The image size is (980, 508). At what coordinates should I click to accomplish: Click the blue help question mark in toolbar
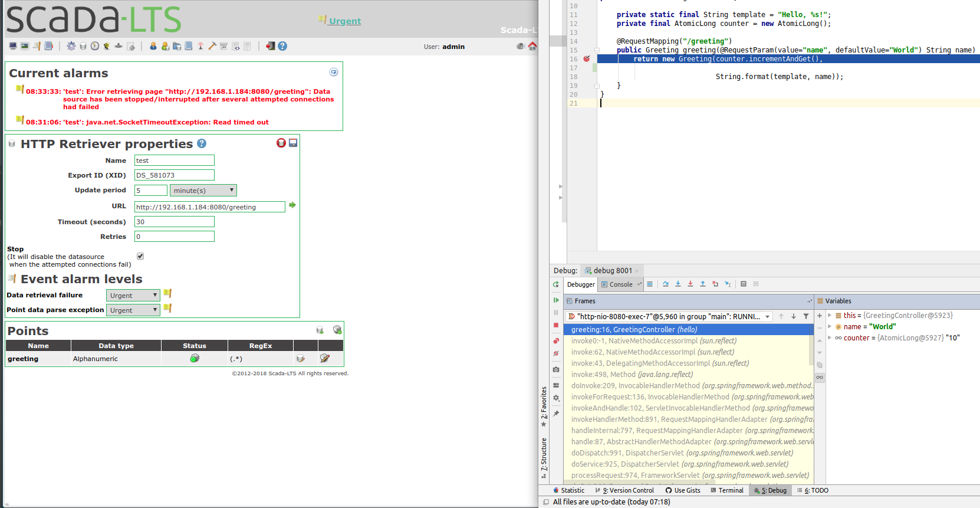282,46
